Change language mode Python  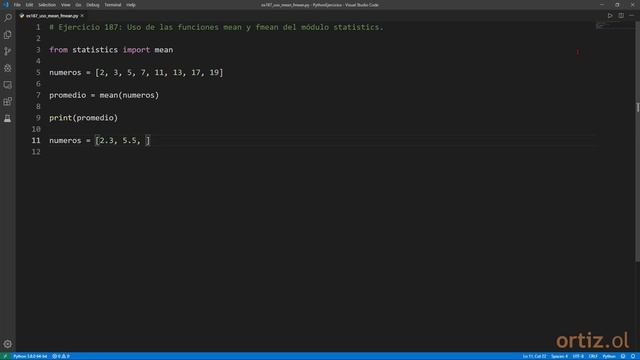[609, 356]
